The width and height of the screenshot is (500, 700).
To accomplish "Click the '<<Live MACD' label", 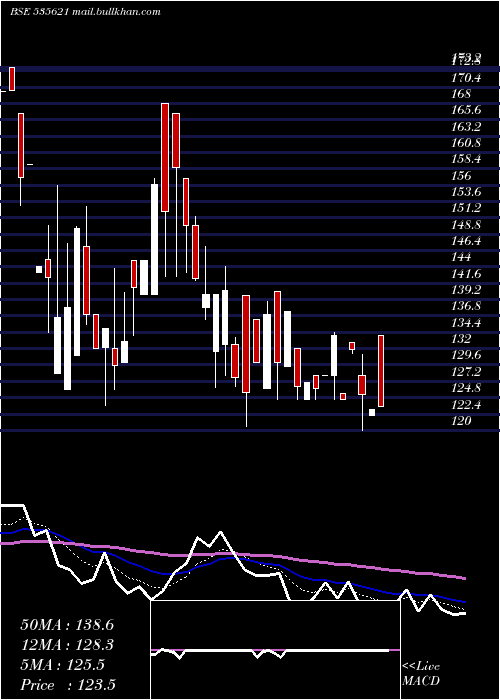I will click(x=421, y=674).
